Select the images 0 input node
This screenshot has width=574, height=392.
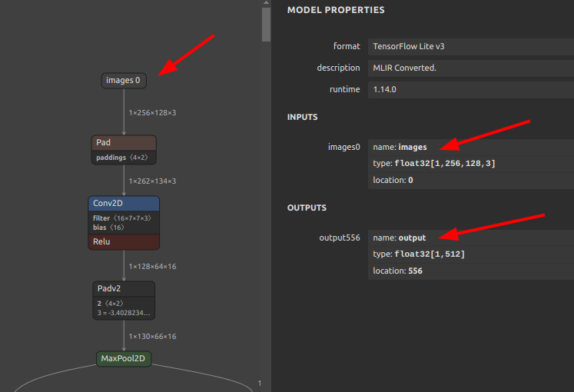click(x=124, y=80)
